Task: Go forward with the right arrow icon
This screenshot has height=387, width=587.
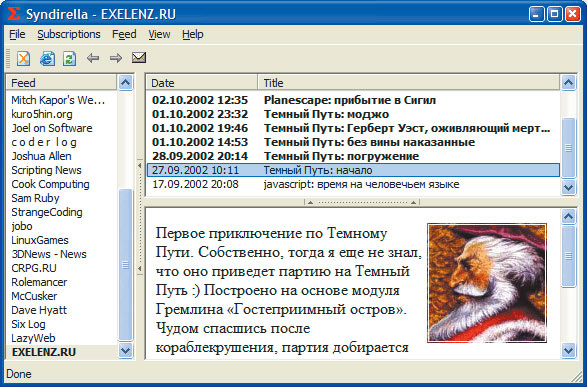Action: pyautogui.click(x=116, y=58)
